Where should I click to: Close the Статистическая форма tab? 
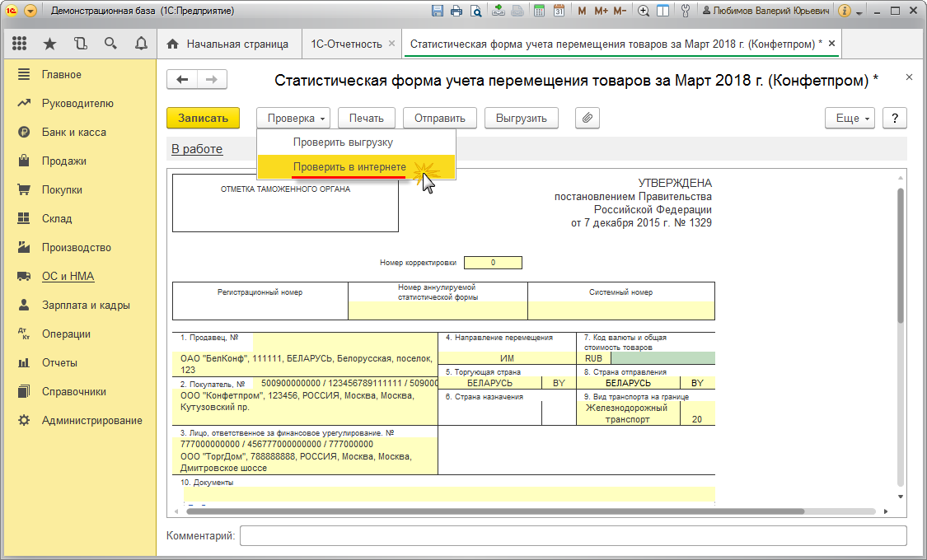[831, 44]
